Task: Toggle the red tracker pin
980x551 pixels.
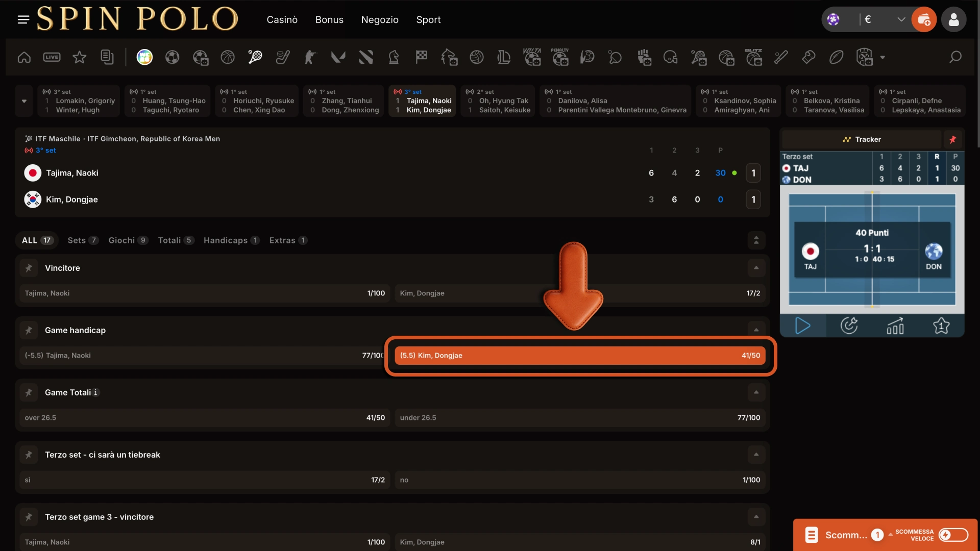Action: [952, 139]
